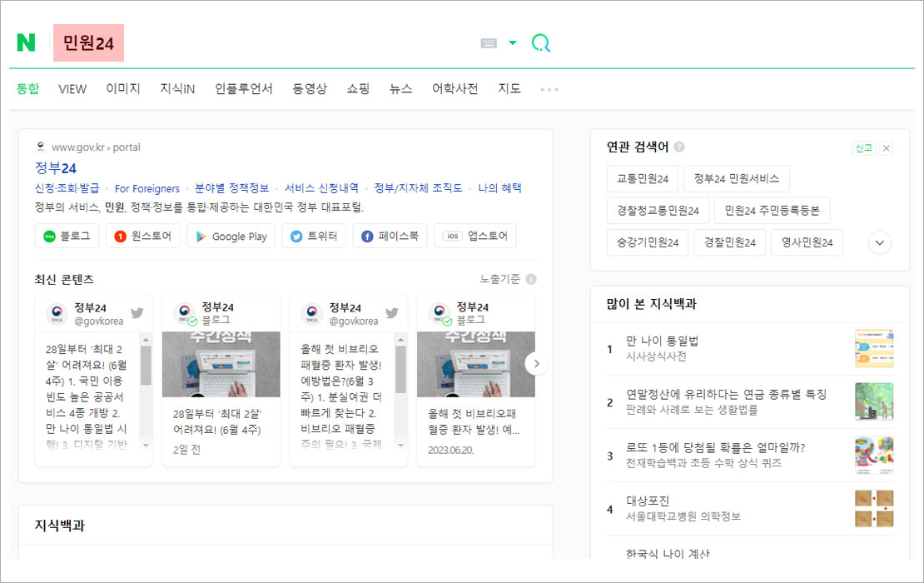Click the 신고 report button

(x=864, y=148)
